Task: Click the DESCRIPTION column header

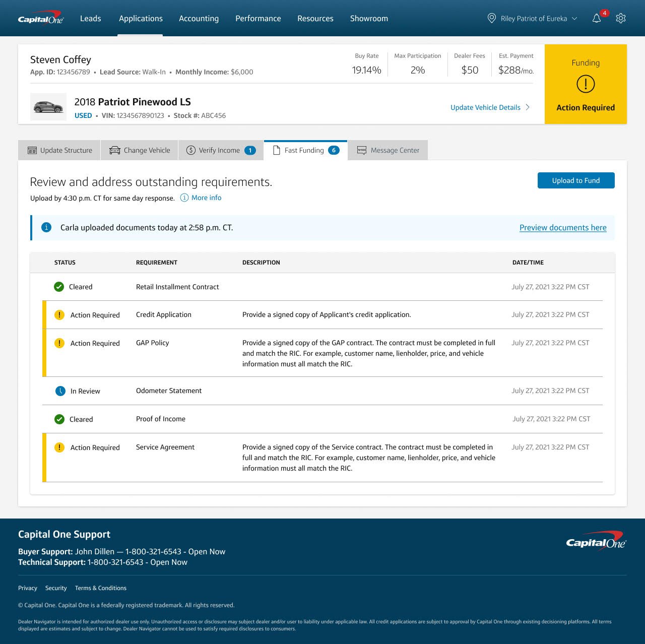Action: [x=261, y=263]
